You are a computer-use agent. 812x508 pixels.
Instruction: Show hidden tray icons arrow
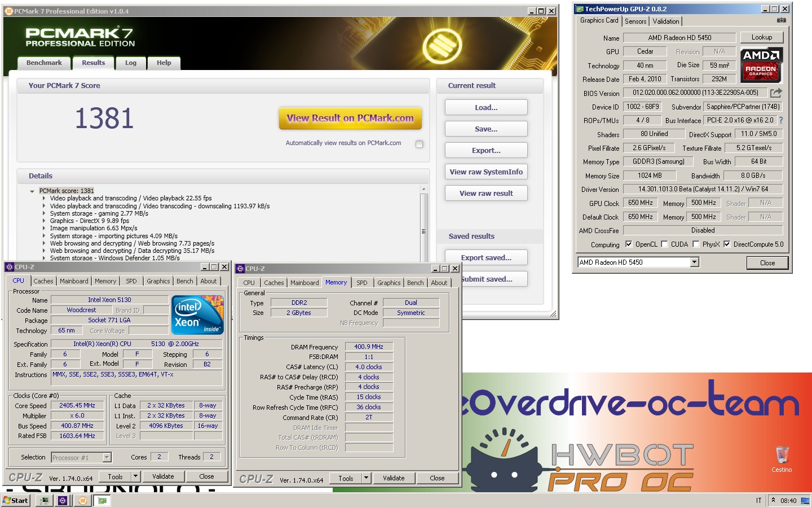(x=773, y=500)
